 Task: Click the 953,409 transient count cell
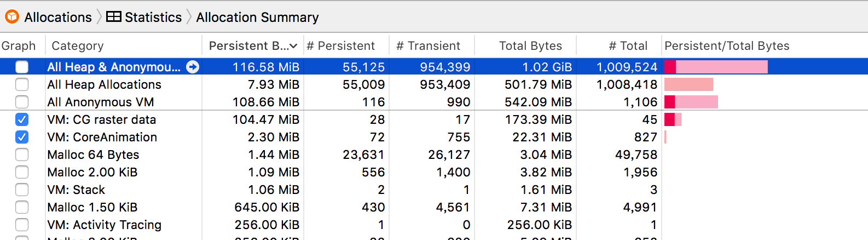click(x=445, y=84)
